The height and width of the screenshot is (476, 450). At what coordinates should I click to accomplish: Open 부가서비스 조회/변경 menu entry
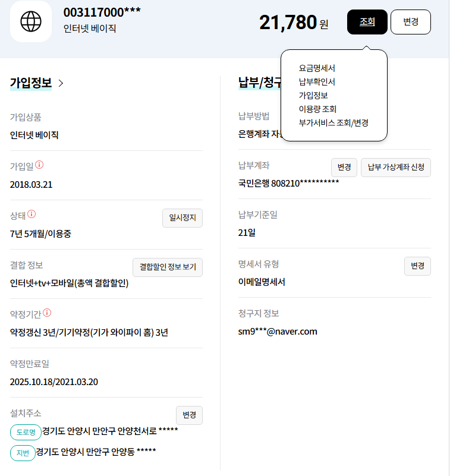tap(333, 123)
